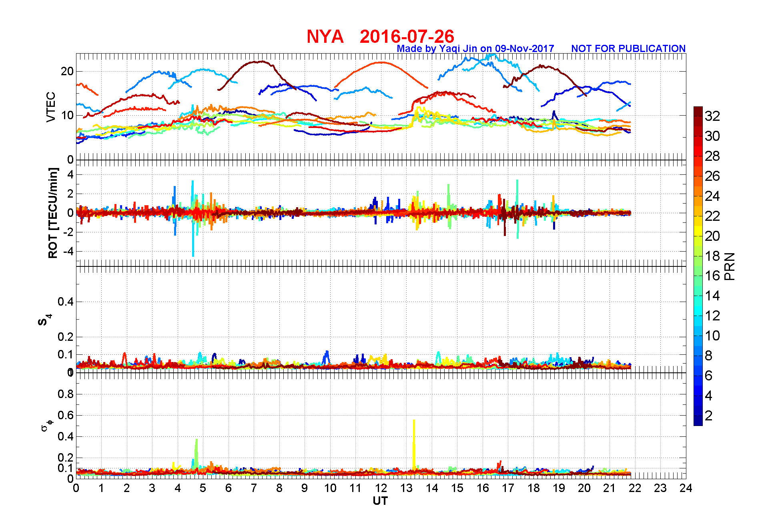The image size is (762, 532).
Task: Select the S4 y-axis label
Action: pos(44,320)
